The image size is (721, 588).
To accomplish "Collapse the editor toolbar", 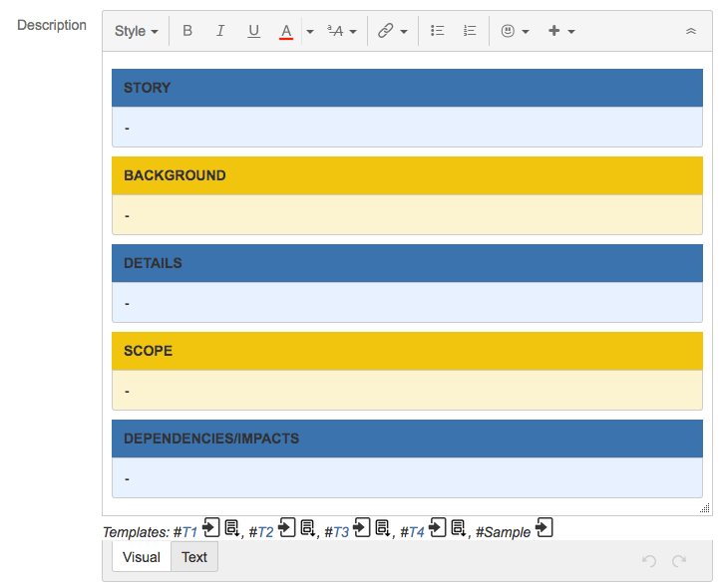I will click(x=690, y=31).
